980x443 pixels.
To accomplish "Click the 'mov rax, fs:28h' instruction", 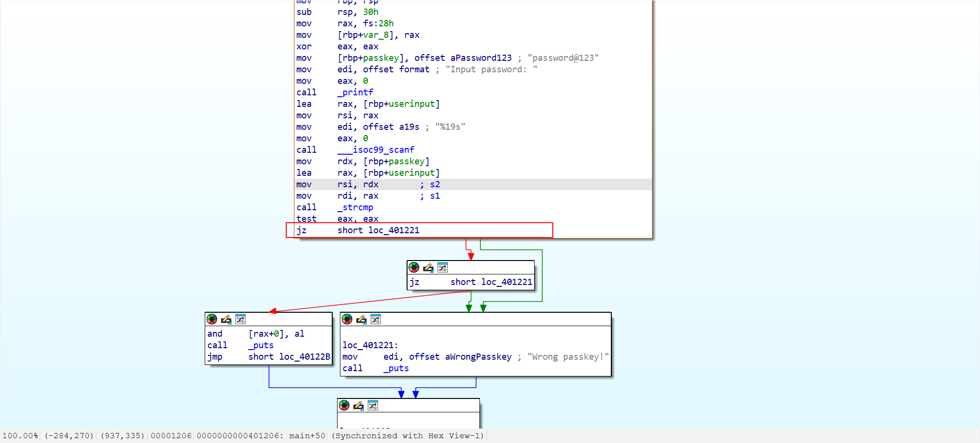I will point(345,23).
